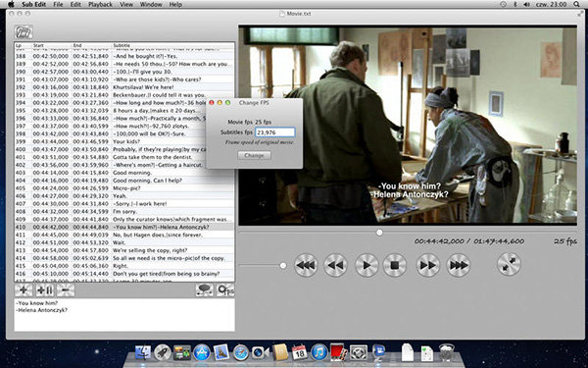Open the Playback menu
588x368 pixels.
click(x=100, y=5)
